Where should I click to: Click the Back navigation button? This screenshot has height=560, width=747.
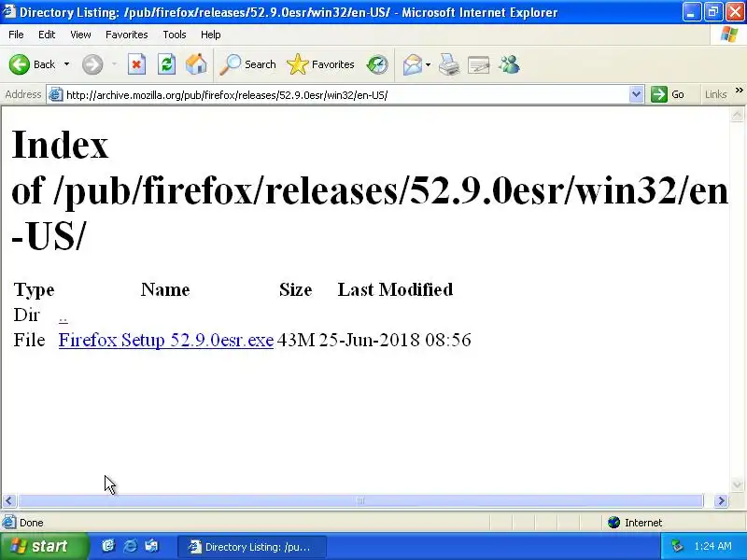tap(32, 64)
